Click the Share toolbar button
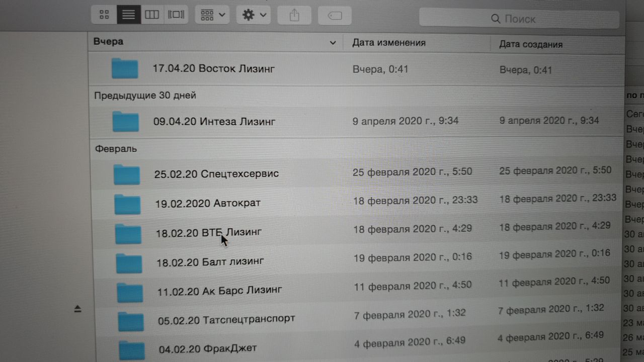 [x=295, y=16]
